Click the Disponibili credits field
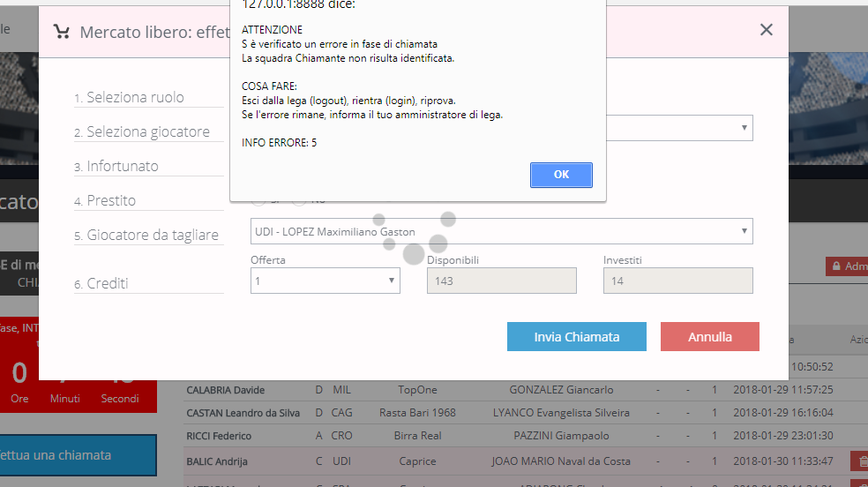 click(501, 281)
